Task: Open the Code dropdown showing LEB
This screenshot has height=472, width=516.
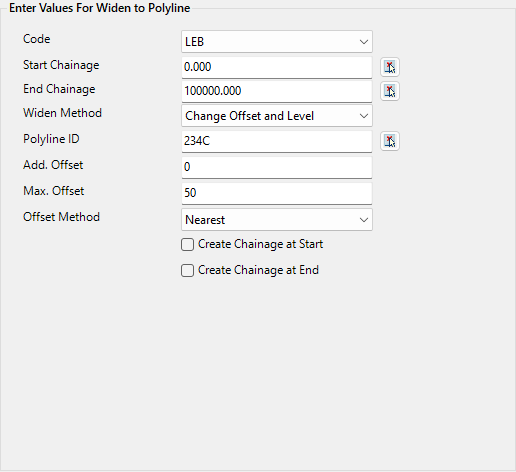Action: [x=277, y=42]
